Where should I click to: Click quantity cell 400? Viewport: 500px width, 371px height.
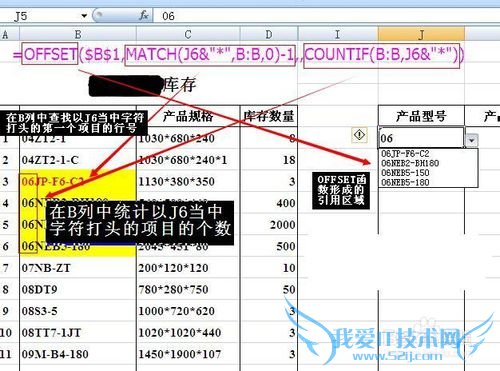[x=269, y=203]
